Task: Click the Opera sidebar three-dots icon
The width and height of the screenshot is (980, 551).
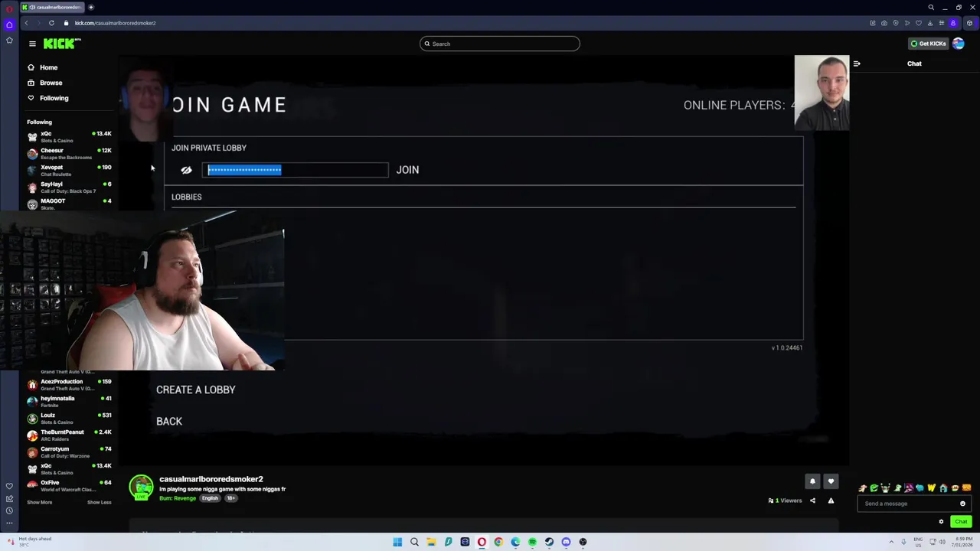Action: point(9,523)
